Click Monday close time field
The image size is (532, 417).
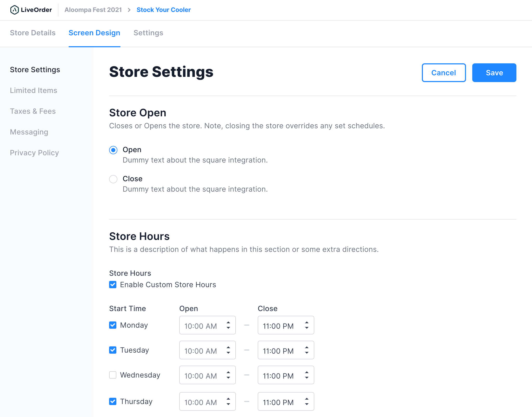point(286,325)
